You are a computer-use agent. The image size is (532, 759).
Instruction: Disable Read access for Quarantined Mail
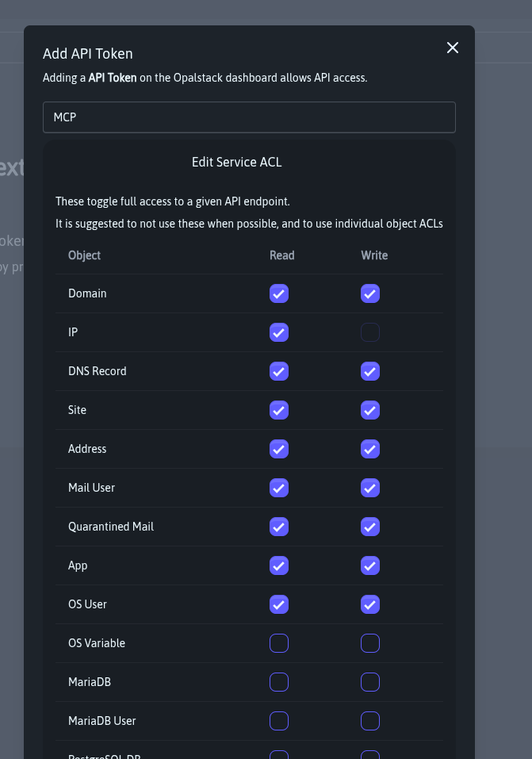pyautogui.click(x=279, y=527)
